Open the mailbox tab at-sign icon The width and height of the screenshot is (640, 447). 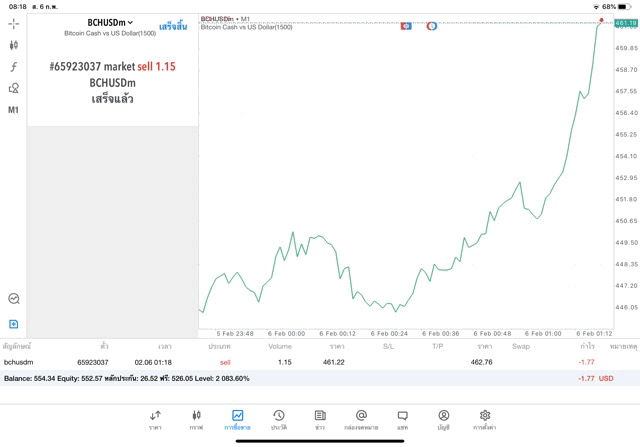(361, 420)
